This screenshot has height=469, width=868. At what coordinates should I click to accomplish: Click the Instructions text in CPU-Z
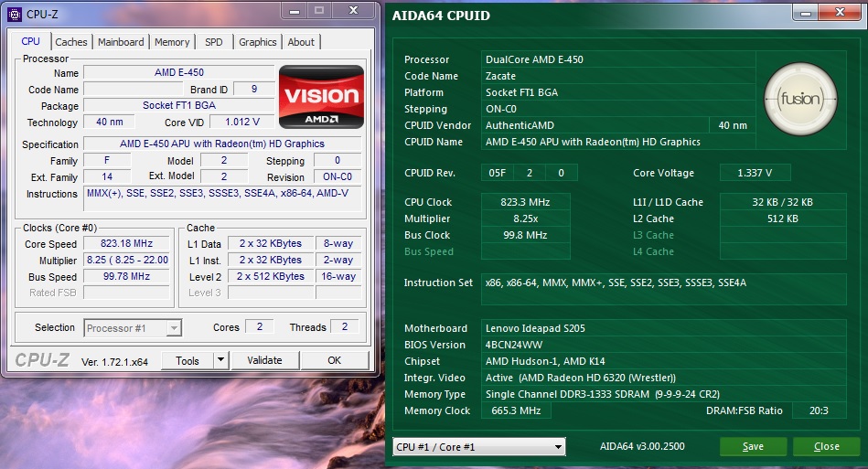pyautogui.click(x=218, y=194)
